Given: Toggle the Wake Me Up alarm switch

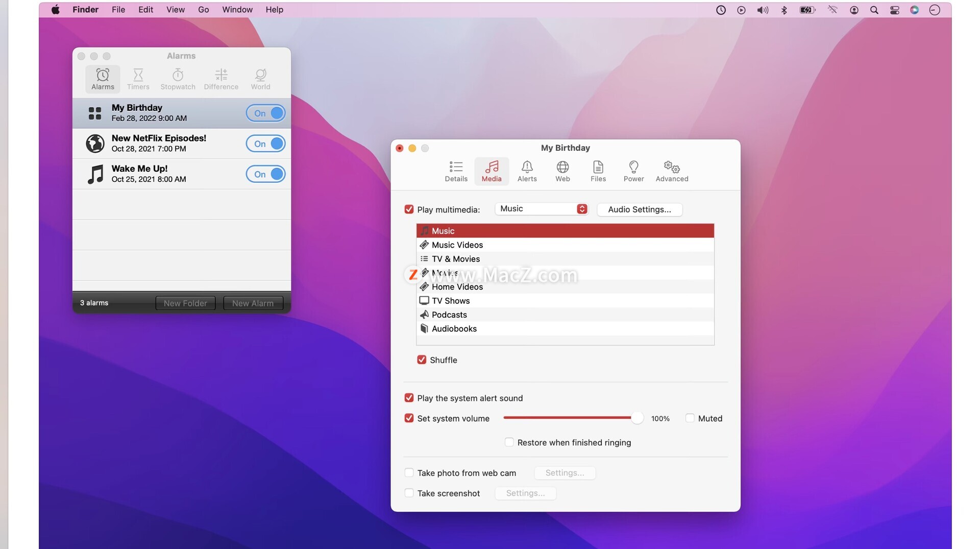Looking at the screenshot, I should [265, 174].
